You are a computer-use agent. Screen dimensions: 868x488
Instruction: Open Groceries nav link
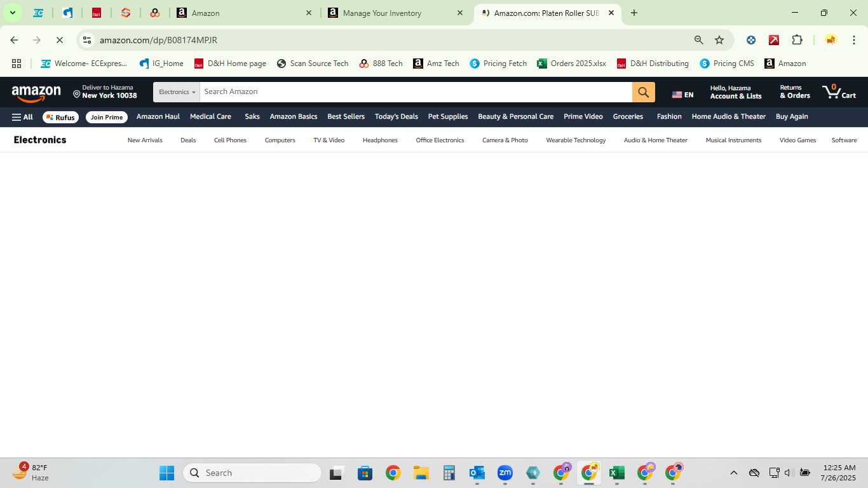click(628, 117)
